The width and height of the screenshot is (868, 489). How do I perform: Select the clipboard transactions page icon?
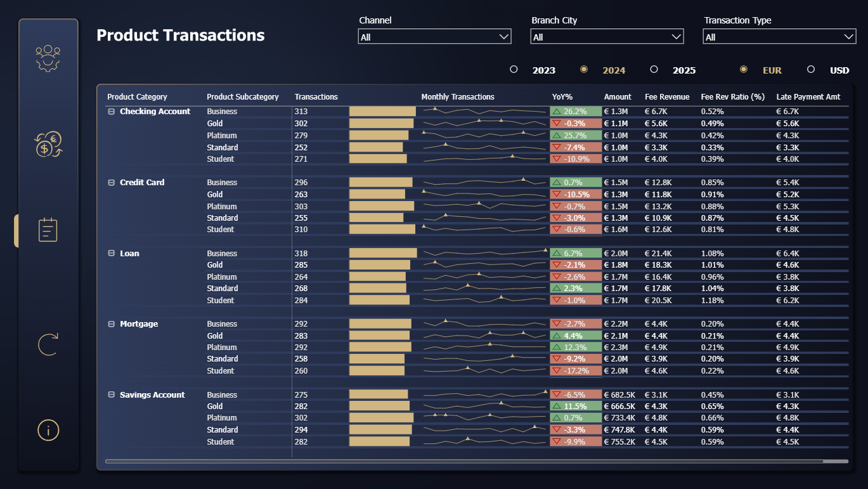[48, 230]
